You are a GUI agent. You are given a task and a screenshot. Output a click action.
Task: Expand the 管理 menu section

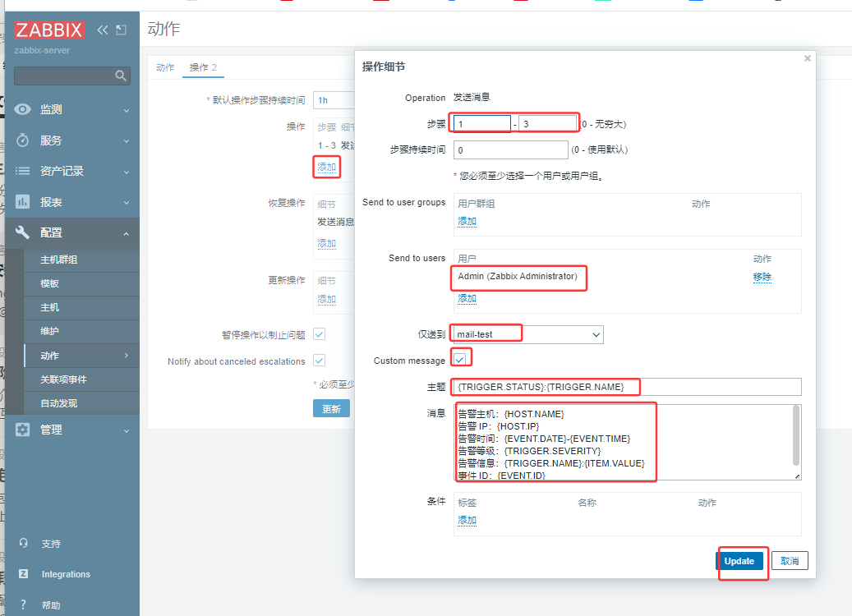coord(126,430)
